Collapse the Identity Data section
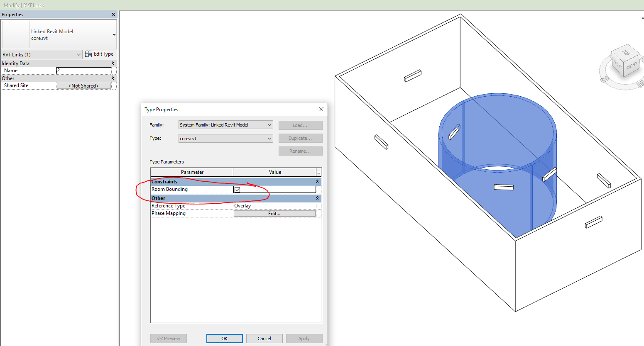644x346 pixels. click(x=112, y=63)
